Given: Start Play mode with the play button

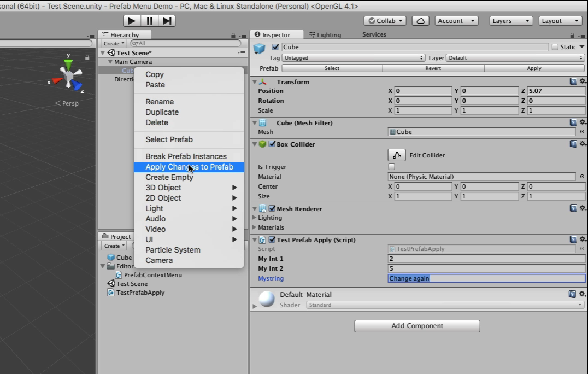Looking at the screenshot, I should pyautogui.click(x=132, y=21).
